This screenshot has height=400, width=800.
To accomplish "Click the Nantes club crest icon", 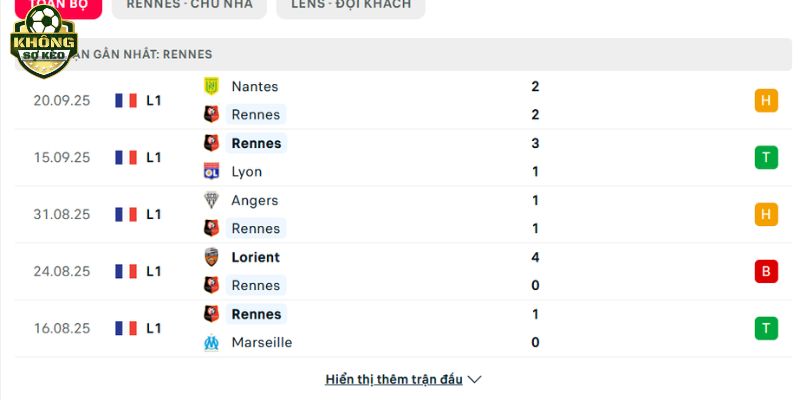I will 211,86.
